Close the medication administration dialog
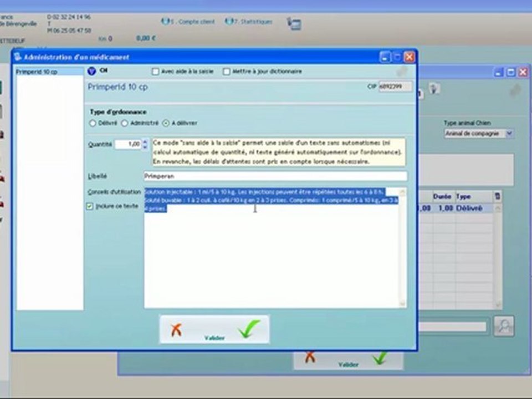This screenshot has height=399, width=532. pos(410,57)
